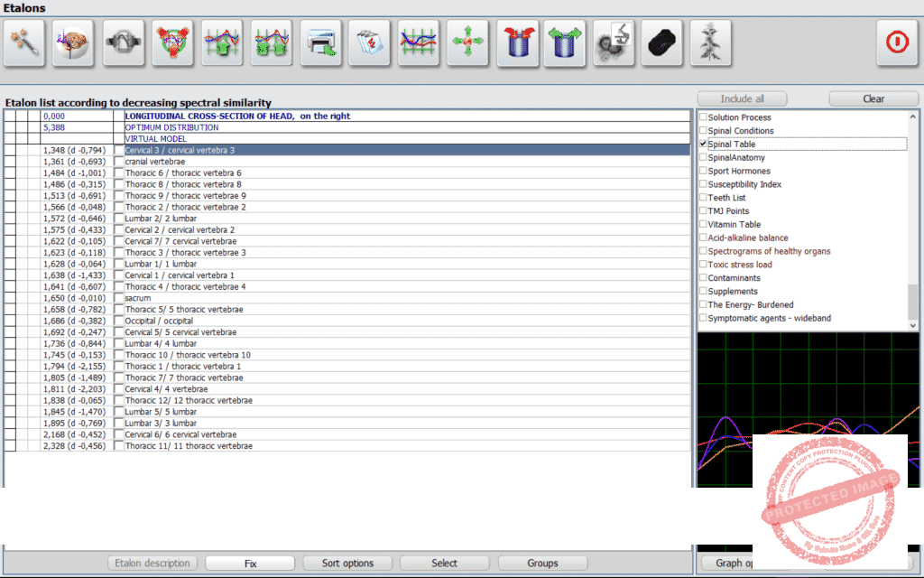Screen dimensions: 924x578
Task: Click the Groups button
Action: [542, 563]
